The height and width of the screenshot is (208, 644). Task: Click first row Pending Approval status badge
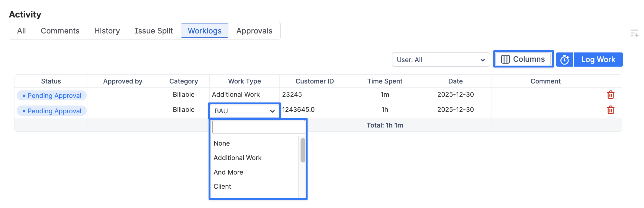(52, 96)
